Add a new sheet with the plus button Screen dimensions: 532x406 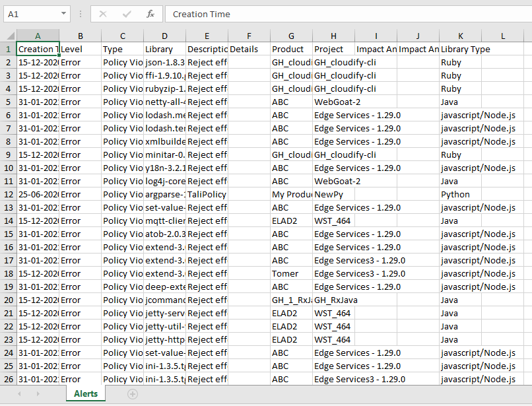click(x=133, y=394)
